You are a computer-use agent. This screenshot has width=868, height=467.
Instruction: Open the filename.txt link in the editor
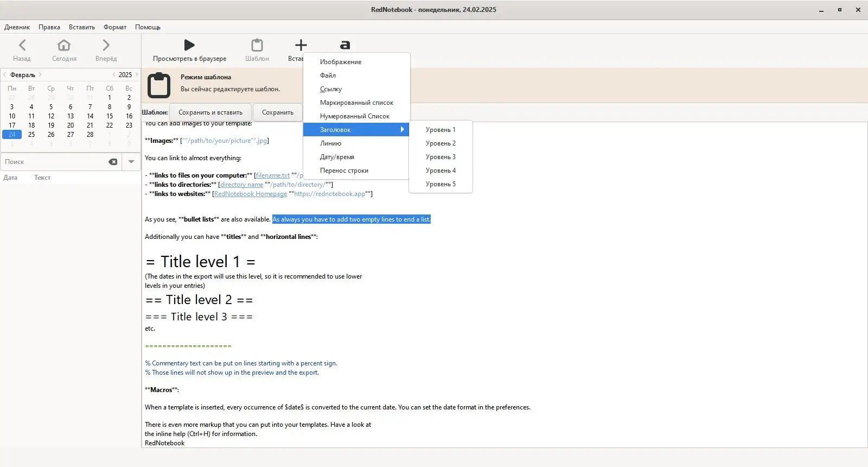pyautogui.click(x=272, y=175)
